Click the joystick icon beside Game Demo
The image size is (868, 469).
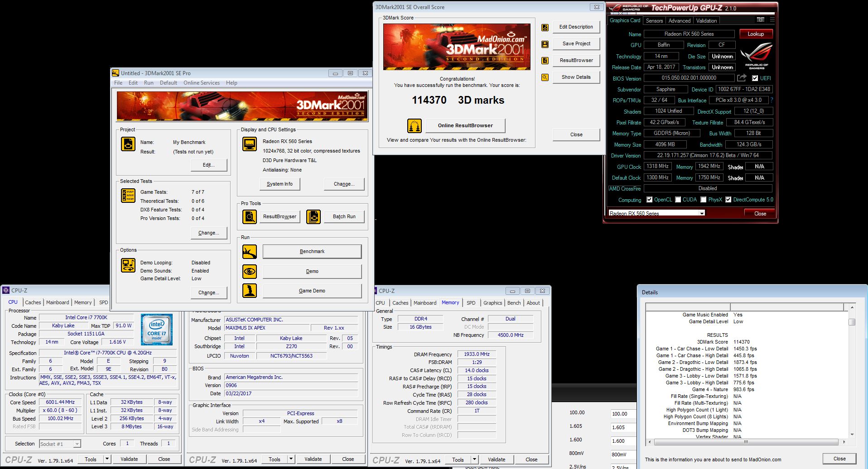pos(249,291)
